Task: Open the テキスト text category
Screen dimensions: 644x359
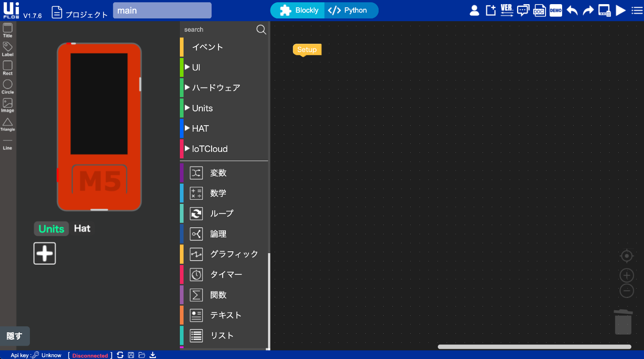Action: [224, 315]
